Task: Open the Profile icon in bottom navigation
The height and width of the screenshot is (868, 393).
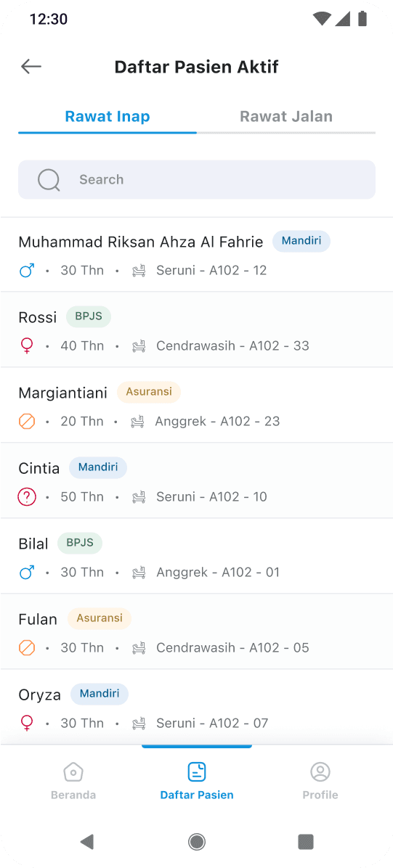Action: tap(320, 771)
